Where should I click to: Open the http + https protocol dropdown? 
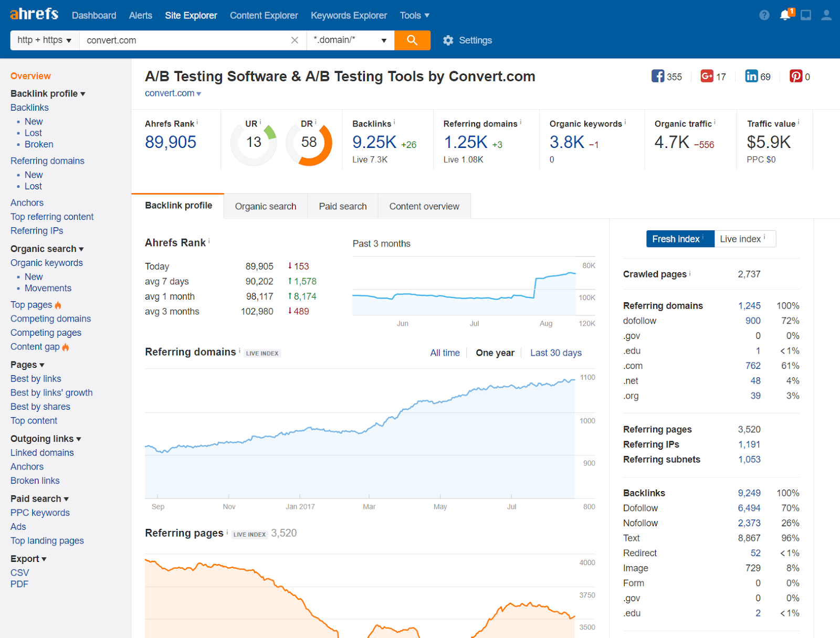click(x=45, y=40)
